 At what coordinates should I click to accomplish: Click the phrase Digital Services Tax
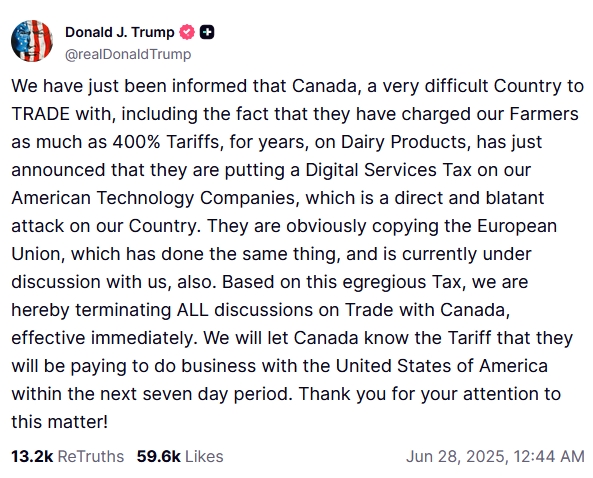pos(389,170)
